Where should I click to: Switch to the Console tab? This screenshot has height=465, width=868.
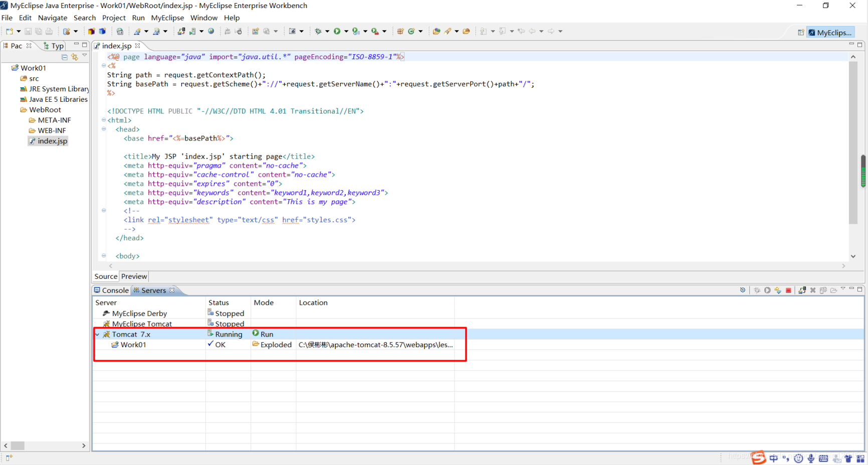[x=111, y=290]
